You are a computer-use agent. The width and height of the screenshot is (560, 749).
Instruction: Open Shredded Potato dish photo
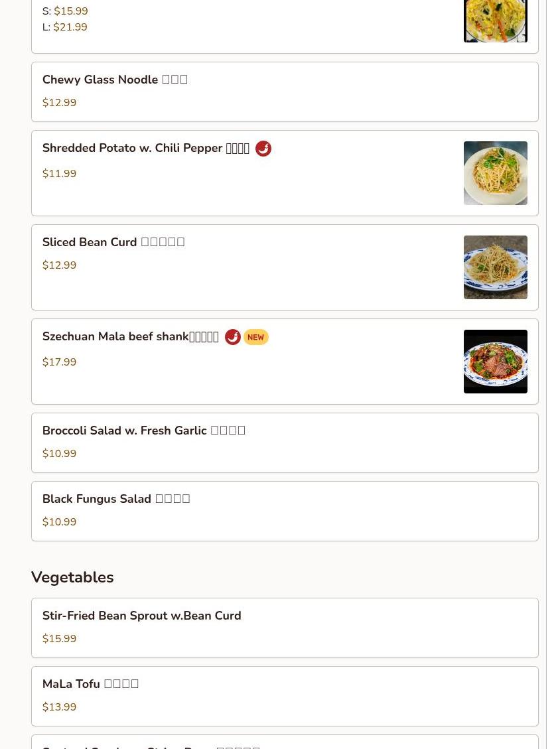point(496,173)
